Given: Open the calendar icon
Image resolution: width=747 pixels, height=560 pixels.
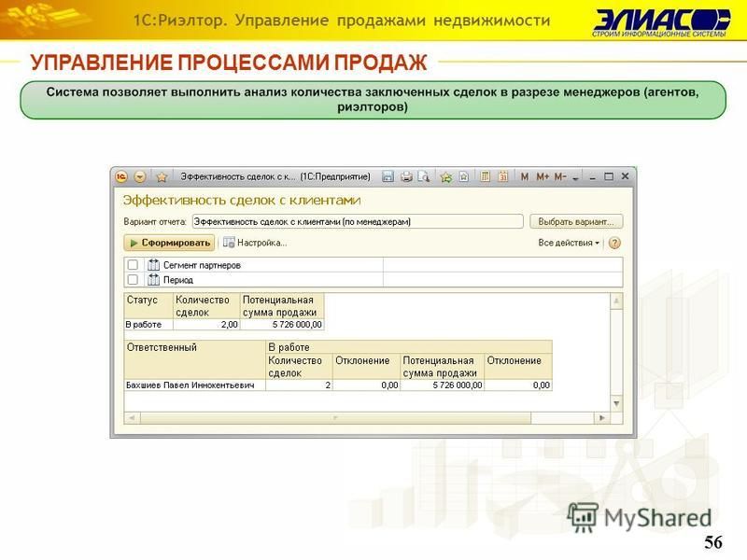Looking at the screenshot, I should click(x=503, y=176).
